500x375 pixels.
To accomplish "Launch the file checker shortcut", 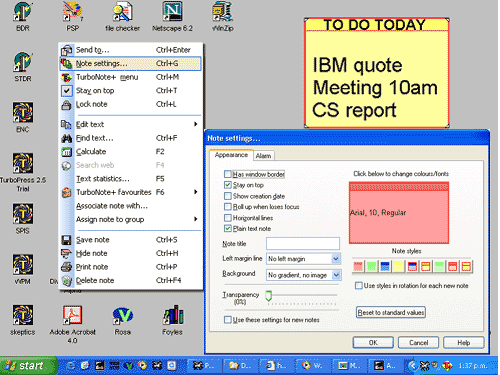I will coord(122,16).
